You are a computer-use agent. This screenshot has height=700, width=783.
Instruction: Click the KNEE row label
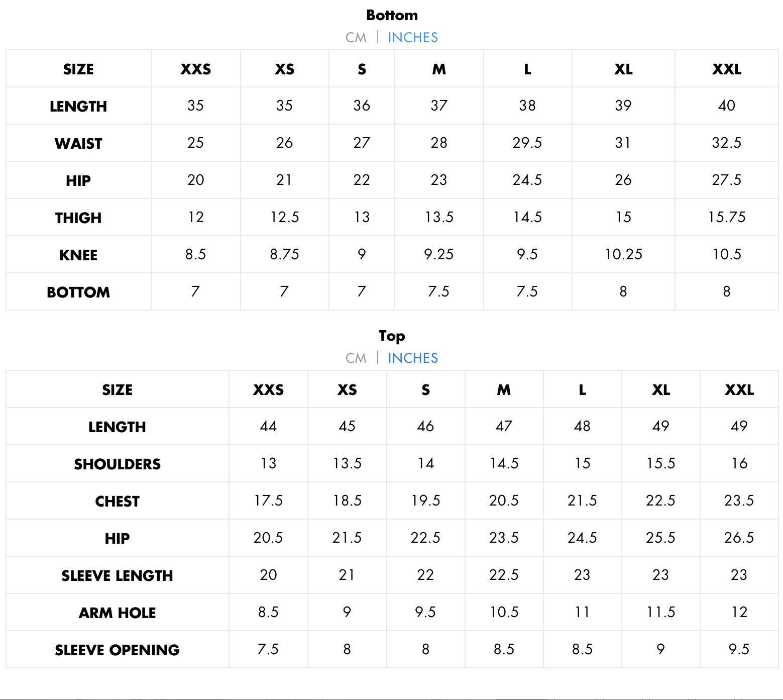[x=78, y=255]
